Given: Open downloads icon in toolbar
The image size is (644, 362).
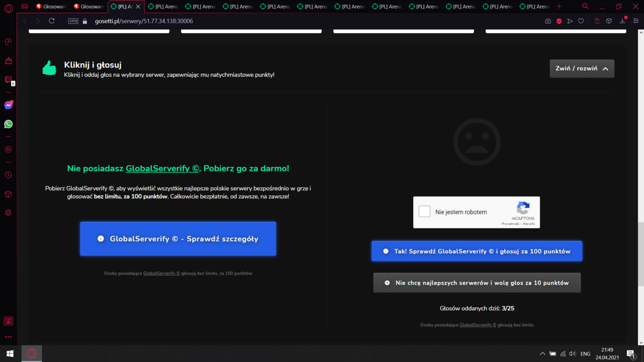Looking at the screenshot, I should [623, 21].
